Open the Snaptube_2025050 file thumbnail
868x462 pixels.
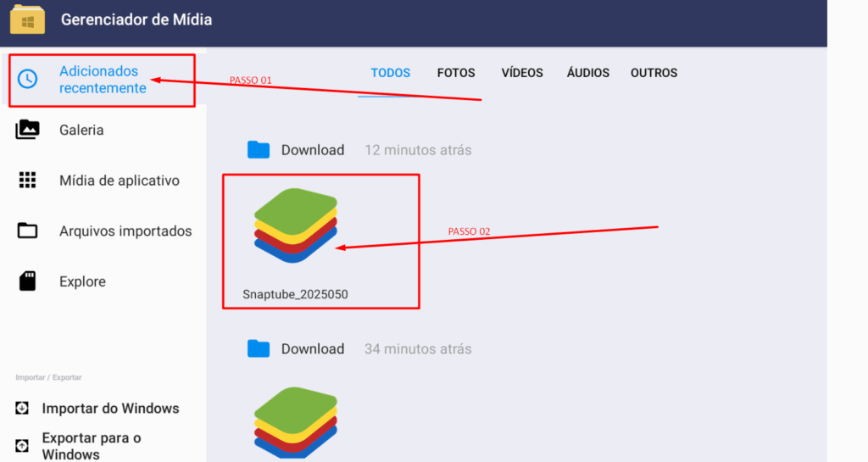click(296, 225)
